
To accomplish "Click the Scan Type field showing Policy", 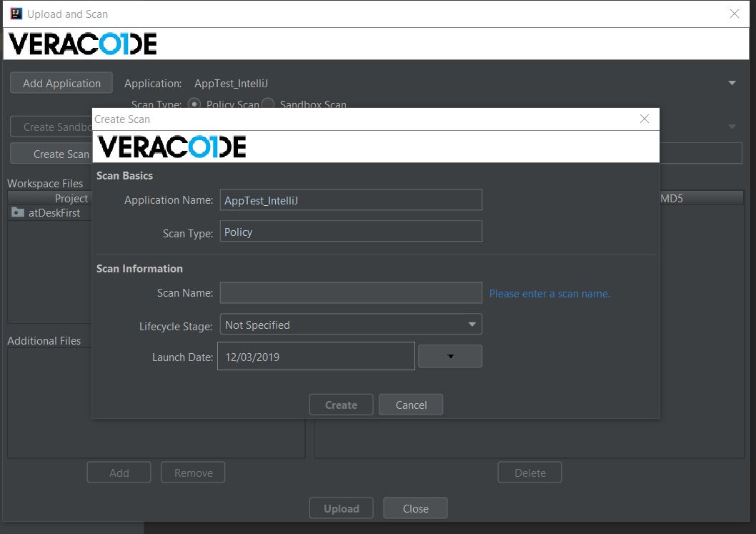I will tap(351, 232).
